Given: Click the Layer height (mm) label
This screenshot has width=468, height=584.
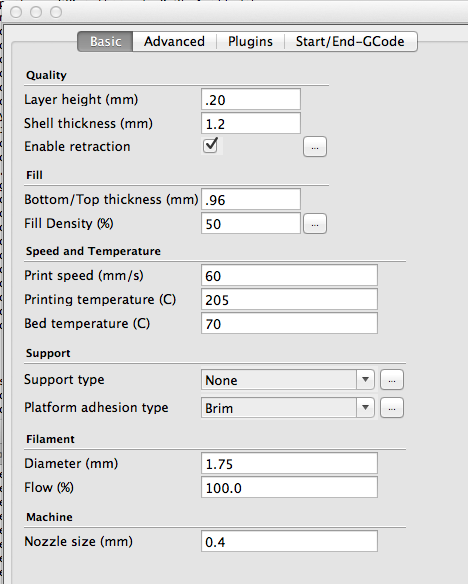Looking at the screenshot, I should point(81,100).
